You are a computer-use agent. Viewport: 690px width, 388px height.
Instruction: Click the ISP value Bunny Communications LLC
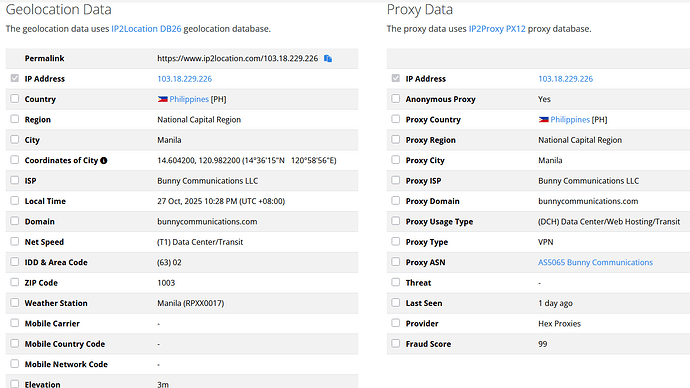click(x=208, y=181)
